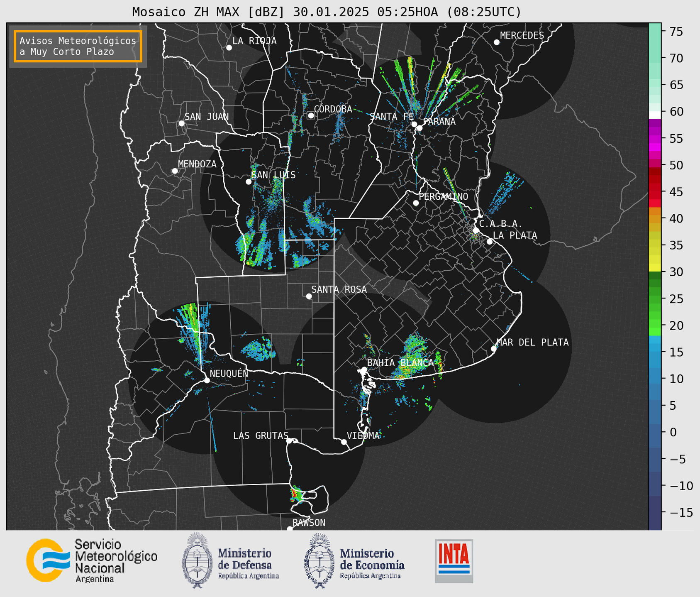Click the MERCEDES city marker dot
The height and width of the screenshot is (597, 700).
497,42
